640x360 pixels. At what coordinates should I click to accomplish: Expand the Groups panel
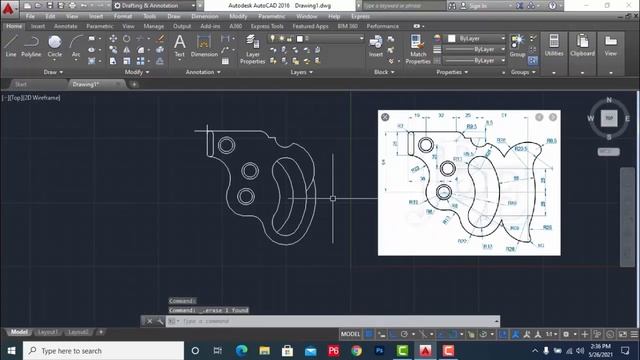pyautogui.click(x=523, y=72)
